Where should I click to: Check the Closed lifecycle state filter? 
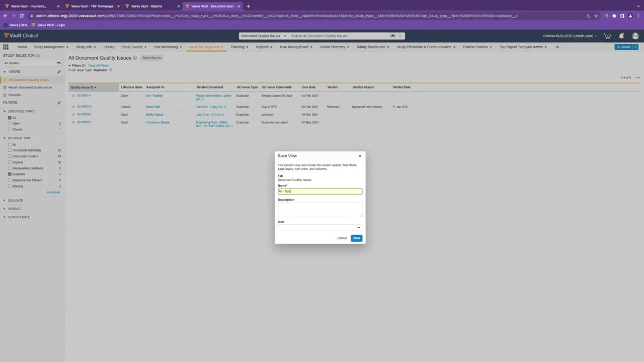click(10, 129)
